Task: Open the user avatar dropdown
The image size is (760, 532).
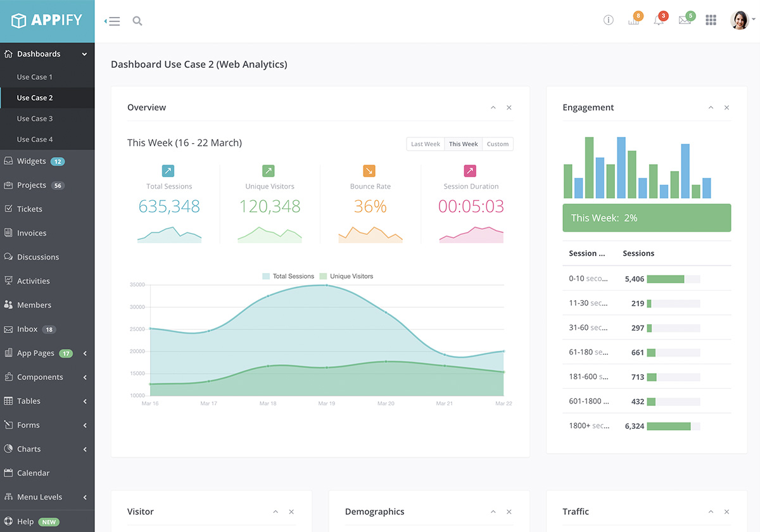Action: click(x=740, y=20)
